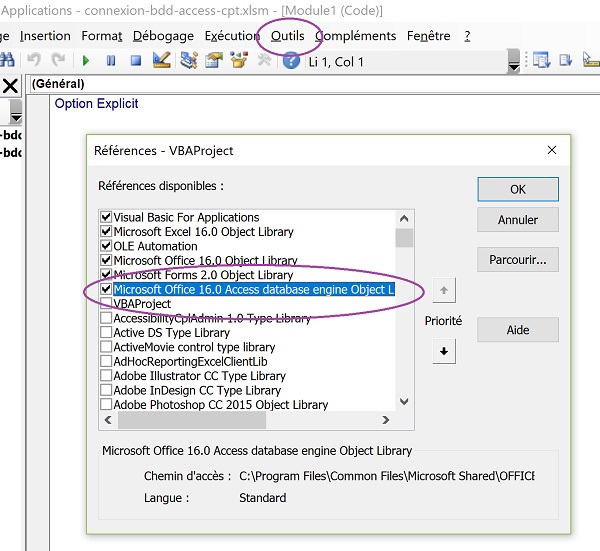Check AdHocReportingExcelClientLib reference
Viewport: 600px width, 551px height.
pyautogui.click(x=106, y=361)
